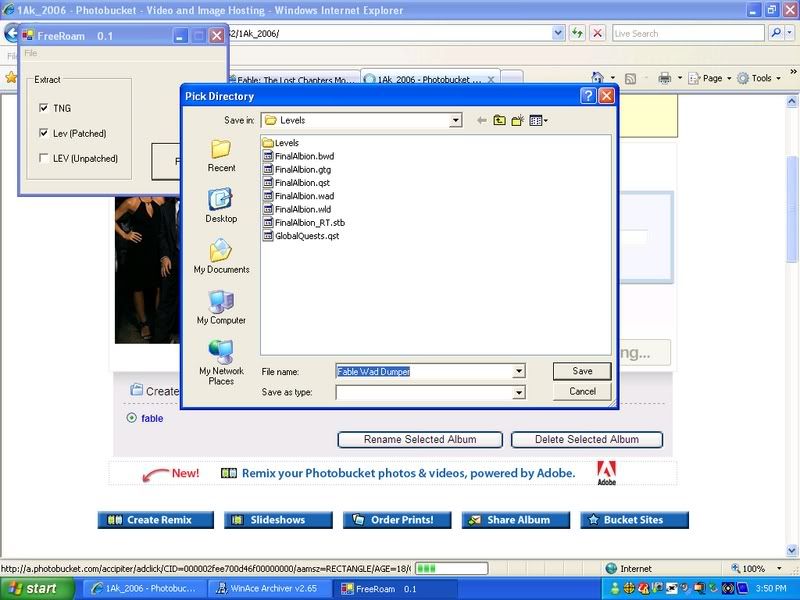Open a new blank IE tab
The width and height of the screenshot is (800, 600).
[512, 78]
